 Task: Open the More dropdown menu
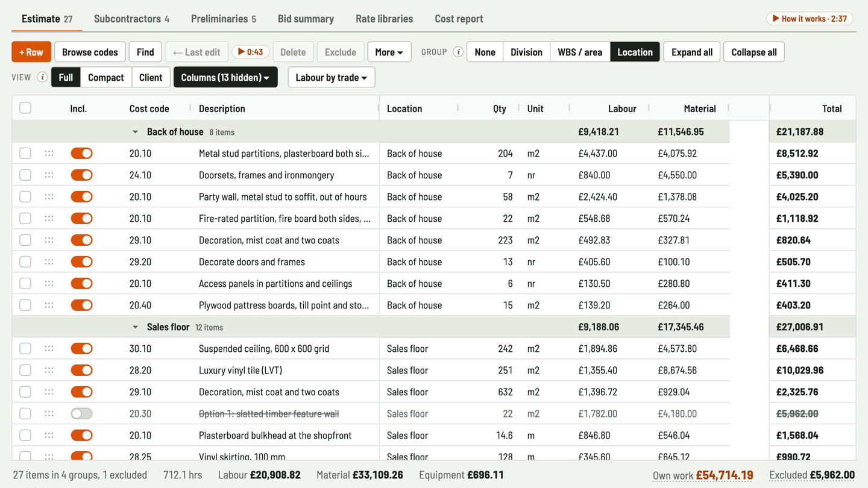click(389, 52)
